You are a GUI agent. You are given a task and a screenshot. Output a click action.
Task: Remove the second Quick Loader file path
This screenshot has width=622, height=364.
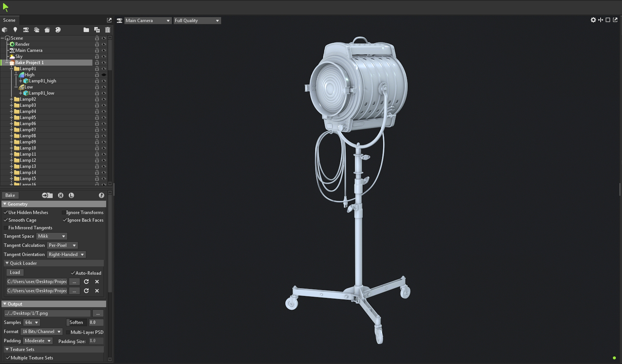point(97,291)
